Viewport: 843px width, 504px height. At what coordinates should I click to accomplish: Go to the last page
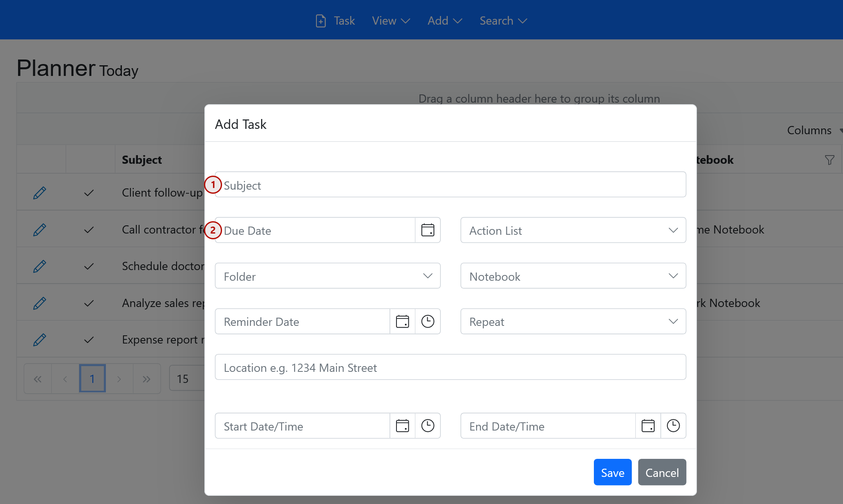click(x=147, y=379)
